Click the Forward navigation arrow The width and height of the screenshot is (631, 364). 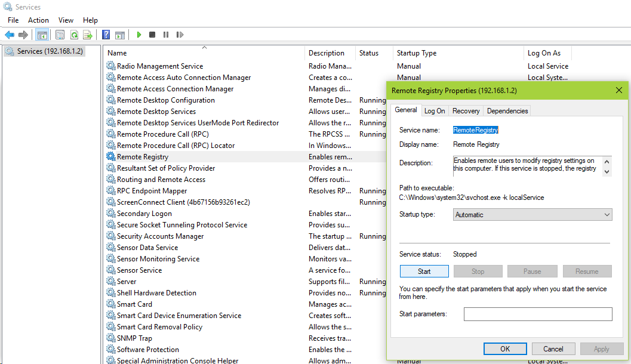pos(23,34)
